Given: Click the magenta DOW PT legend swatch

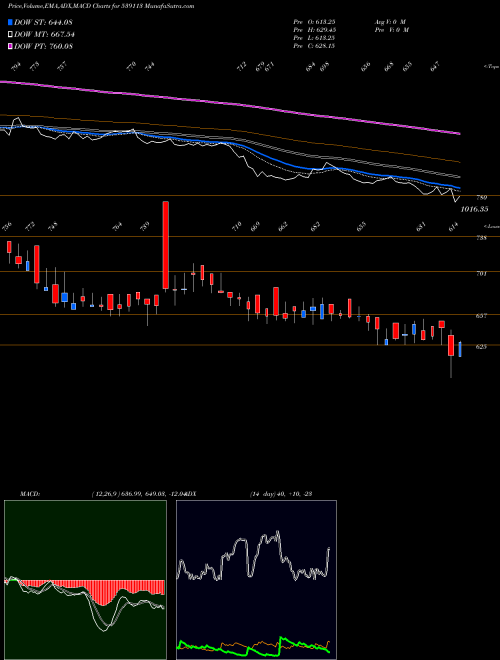Looking at the screenshot, I should click(x=10, y=46).
